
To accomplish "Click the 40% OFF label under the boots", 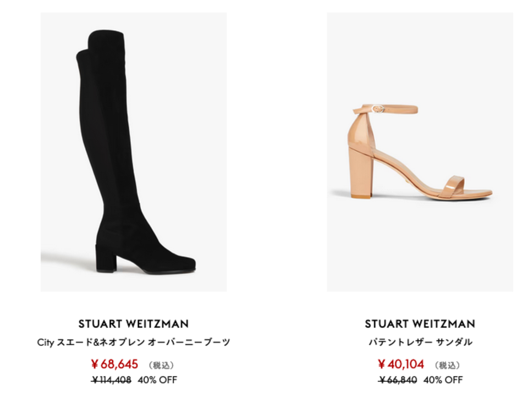I will 157,380.
